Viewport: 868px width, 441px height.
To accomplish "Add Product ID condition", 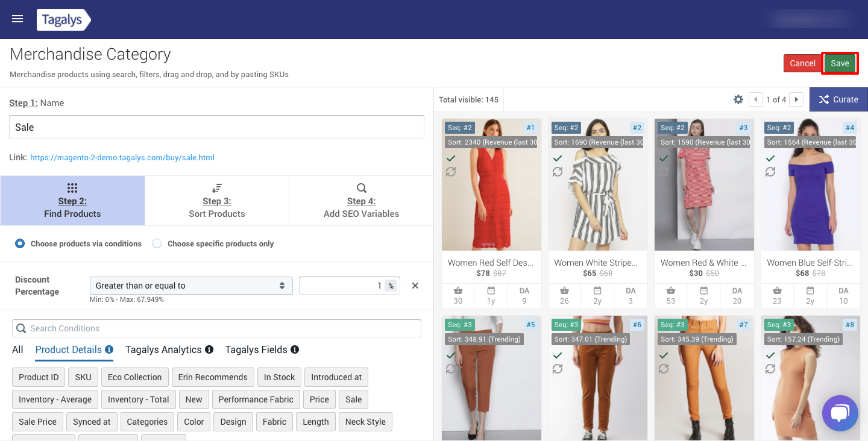I will pyautogui.click(x=39, y=377).
